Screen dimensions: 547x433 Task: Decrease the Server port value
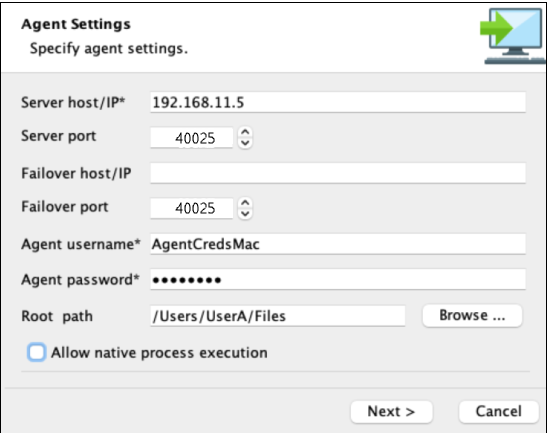(245, 143)
